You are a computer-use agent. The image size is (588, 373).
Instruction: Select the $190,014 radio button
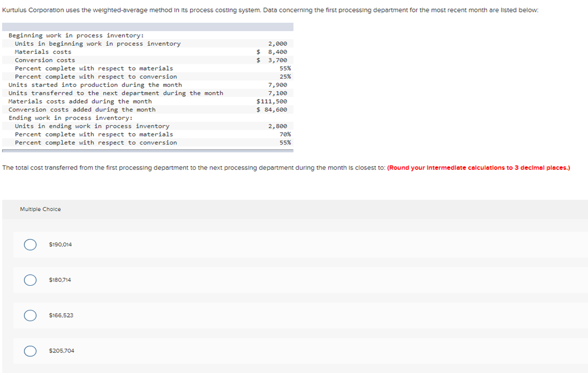tap(30, 244)
